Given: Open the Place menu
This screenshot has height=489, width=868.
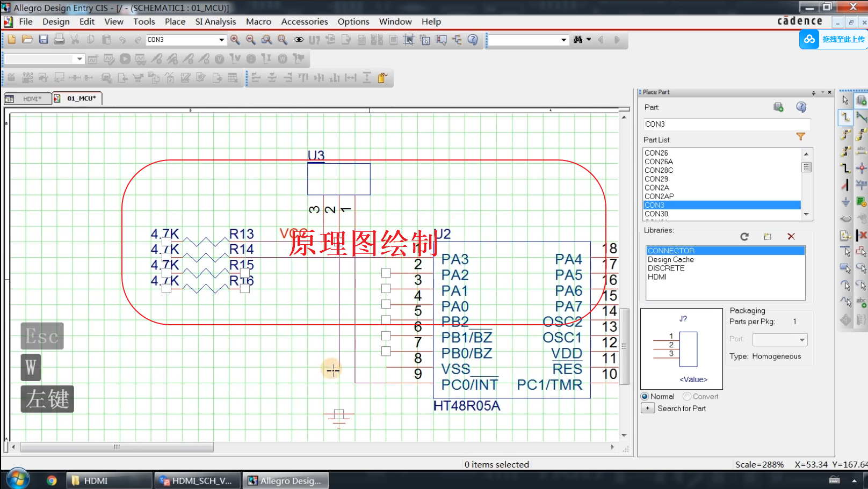Looking at the screenshot, I should (x=175, y=21).
